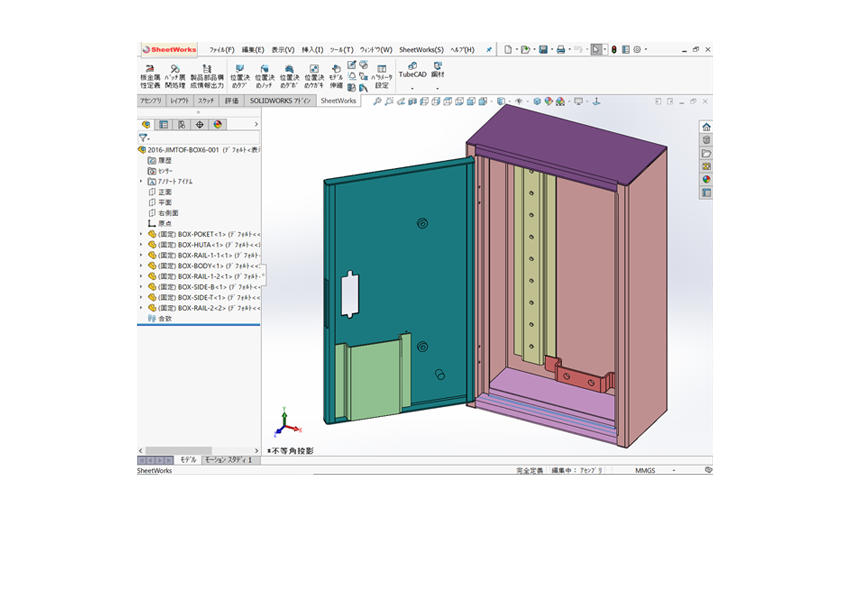Open the appearances icon in right sidebar

click(x=706, y=179)
